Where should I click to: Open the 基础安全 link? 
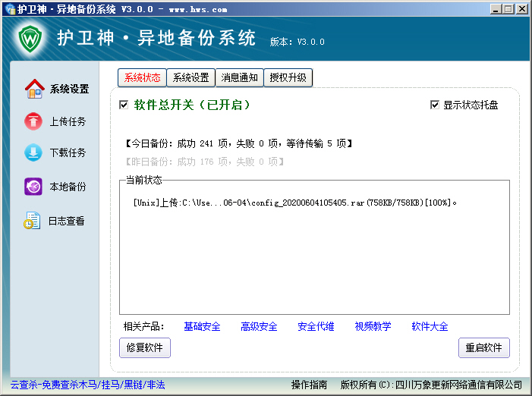point(202,326)
